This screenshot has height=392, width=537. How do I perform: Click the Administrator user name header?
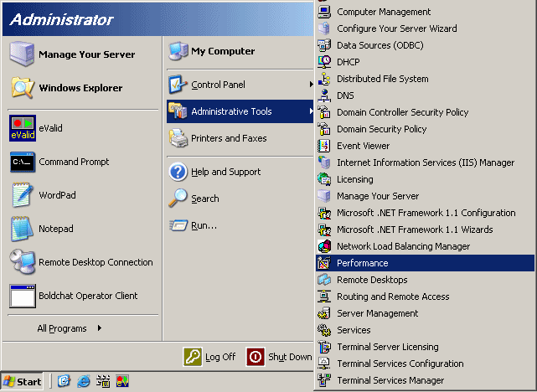click(62, 19)
